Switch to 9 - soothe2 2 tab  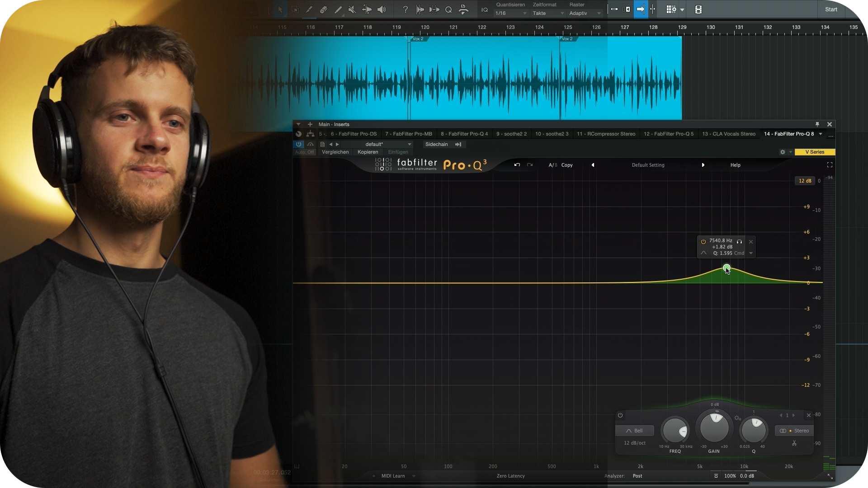(511, 134)
